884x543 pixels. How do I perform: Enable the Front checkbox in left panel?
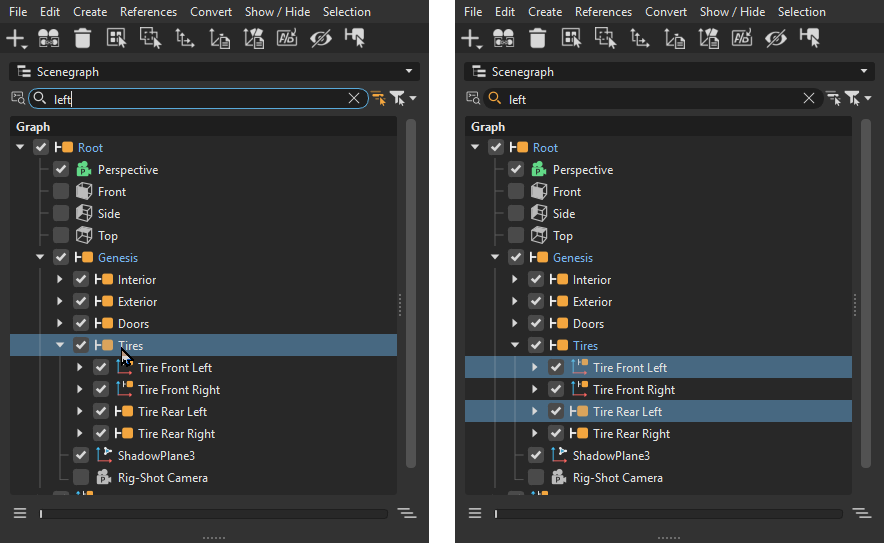(61, 191)
